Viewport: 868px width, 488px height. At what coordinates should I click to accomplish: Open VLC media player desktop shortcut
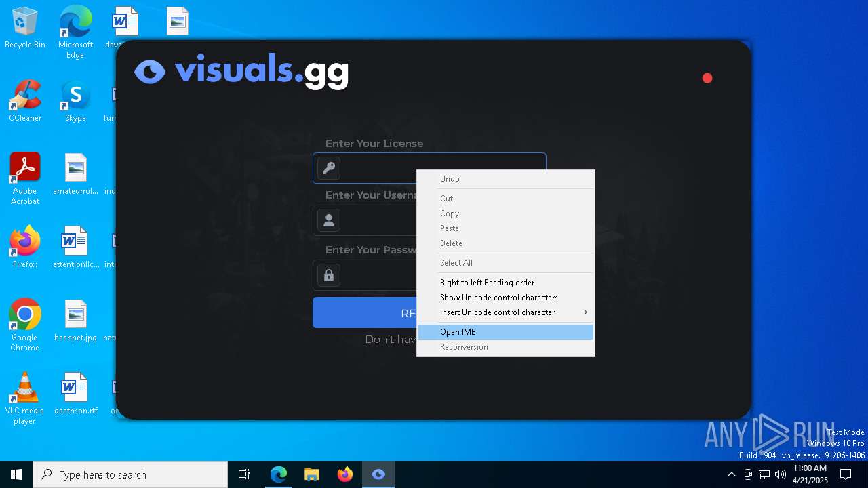25,399
